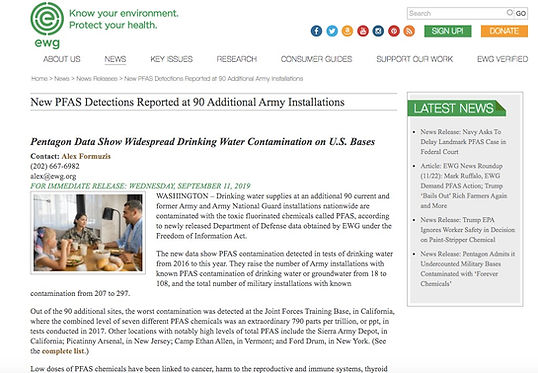The height and width of the screenshot is (373, 538).
Task: Open EWG Twitter page icon
Action: click(x=332, y=31)
